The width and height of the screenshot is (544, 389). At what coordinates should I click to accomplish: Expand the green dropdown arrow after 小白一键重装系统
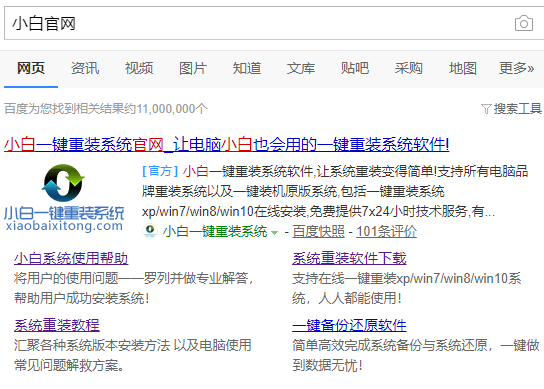[274, 232]
